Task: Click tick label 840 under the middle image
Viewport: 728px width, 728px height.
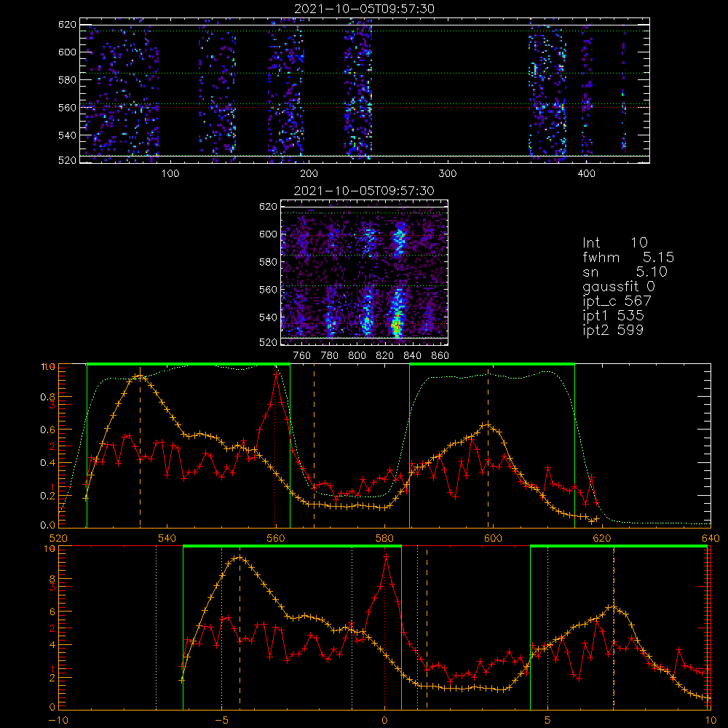Action: pyautogui.click(x=412, y=356)
